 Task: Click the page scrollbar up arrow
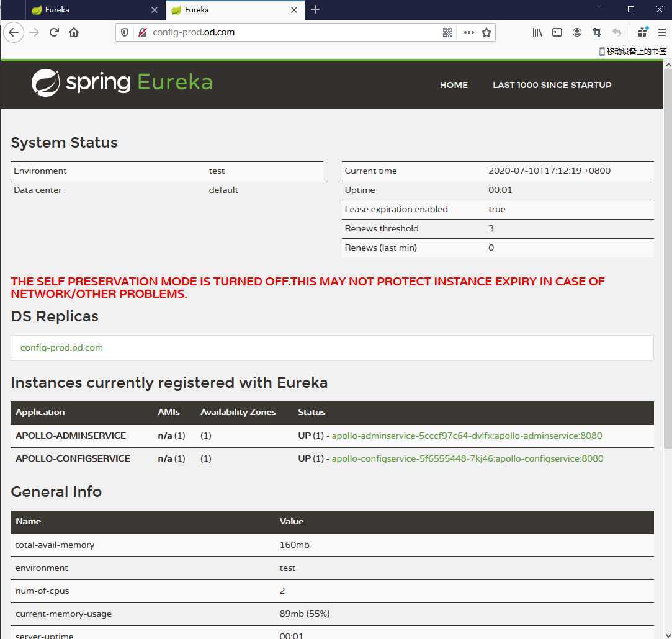click(x=668, y=65)
